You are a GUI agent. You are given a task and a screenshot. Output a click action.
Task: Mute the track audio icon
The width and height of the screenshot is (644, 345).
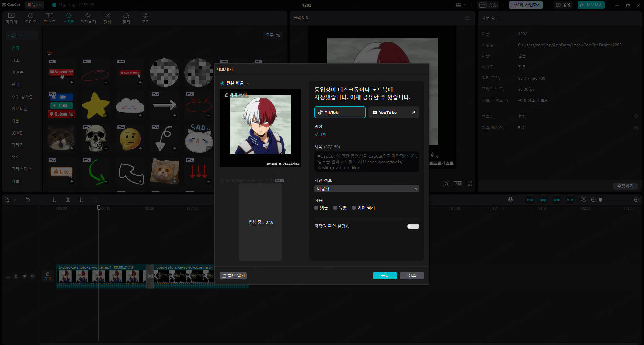pos(32,276)
